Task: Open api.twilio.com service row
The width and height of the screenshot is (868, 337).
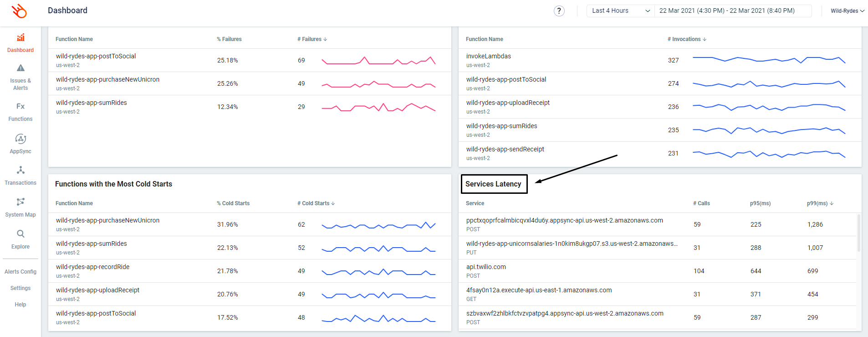Action: point(658,271)
